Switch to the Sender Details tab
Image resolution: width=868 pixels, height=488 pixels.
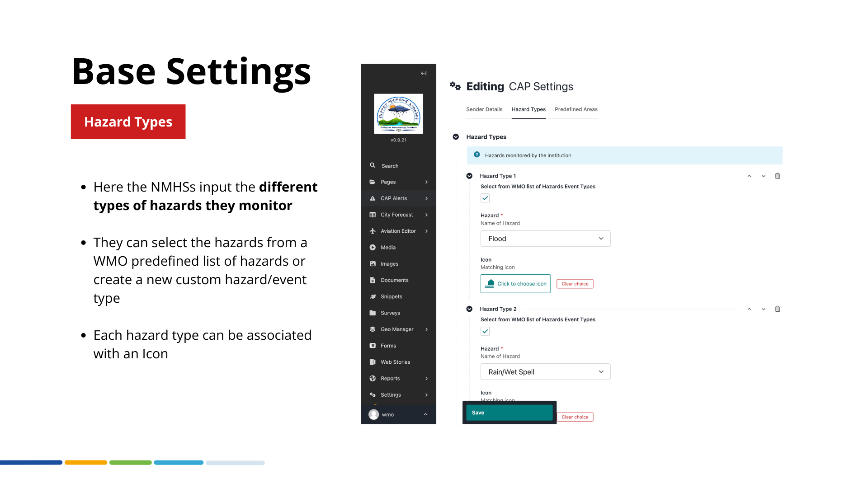[484, 109]
